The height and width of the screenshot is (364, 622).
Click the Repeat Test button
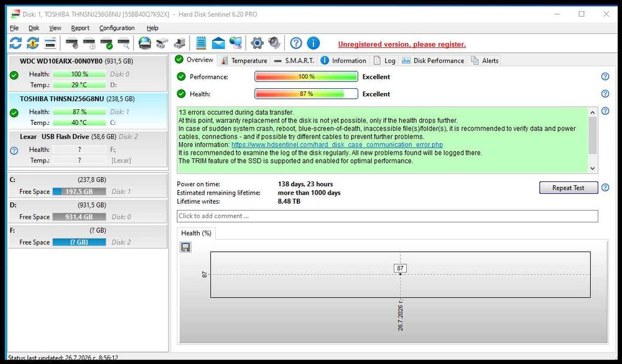(x=569, y=188)
